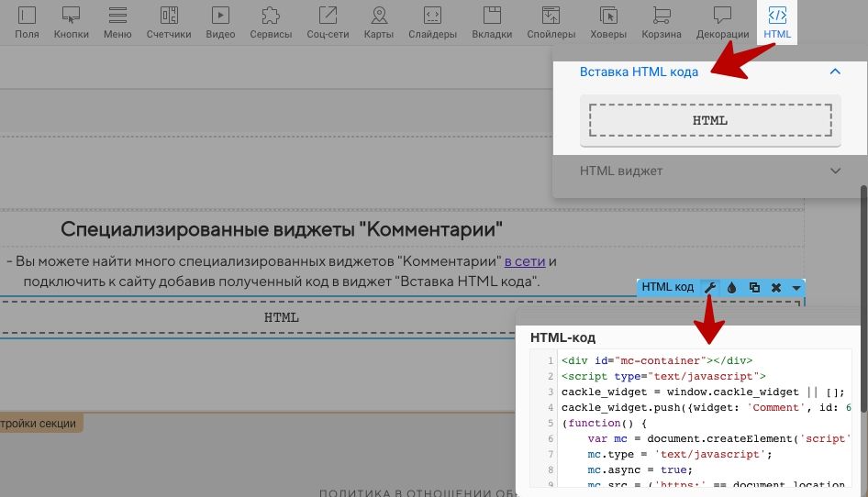Follow the "в сети" link

(525, 261)
